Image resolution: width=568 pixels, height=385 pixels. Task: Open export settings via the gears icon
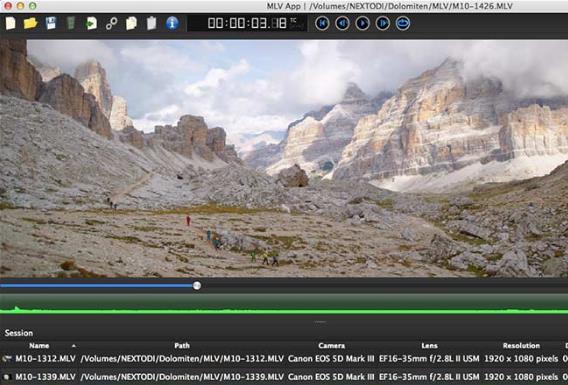click(112, 24)
